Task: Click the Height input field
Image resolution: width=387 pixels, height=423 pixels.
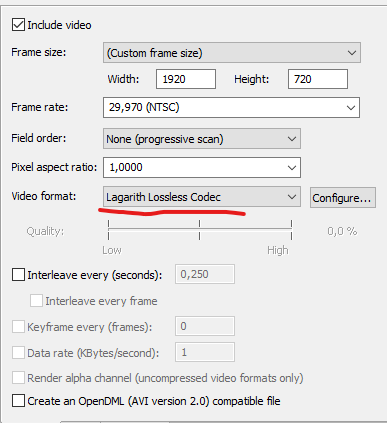Action: (x=318, y=79)
